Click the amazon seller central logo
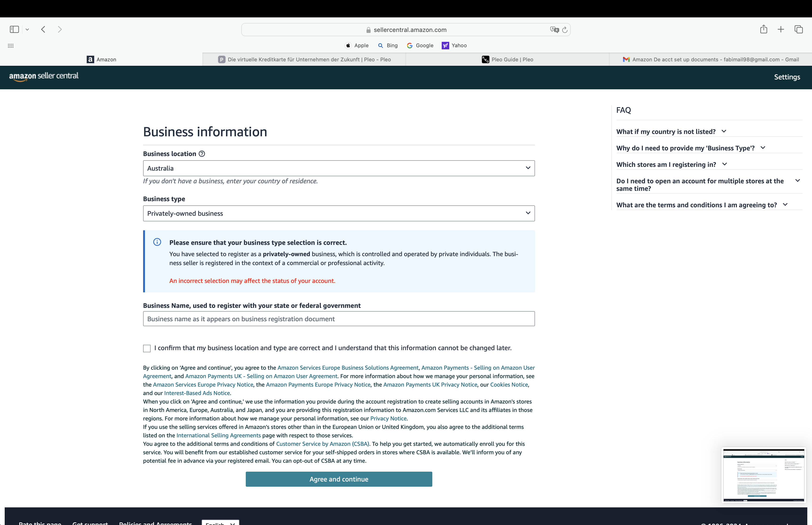Image resolution: width=812 pixels, height=525 pixels. [44, 76]
